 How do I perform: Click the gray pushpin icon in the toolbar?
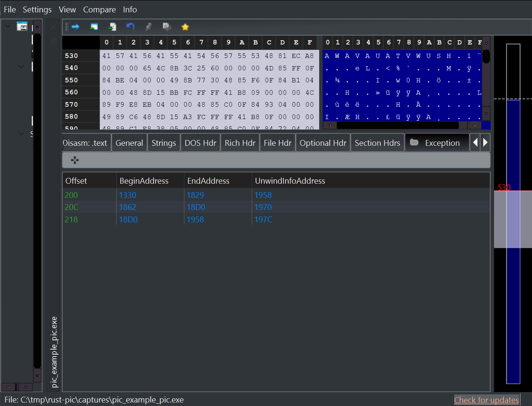(x=149, y=27)
